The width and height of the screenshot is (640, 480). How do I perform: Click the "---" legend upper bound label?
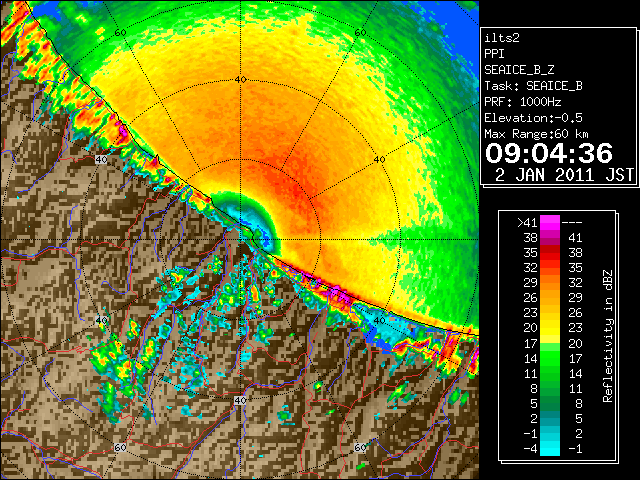(572, 222)
